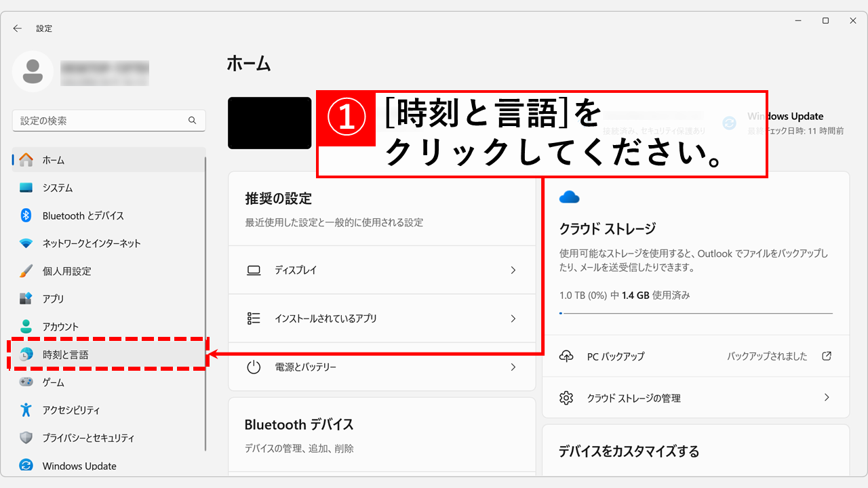Click the 個人用設定 brush icon
868x488 pixels.
tap(25, 270)
